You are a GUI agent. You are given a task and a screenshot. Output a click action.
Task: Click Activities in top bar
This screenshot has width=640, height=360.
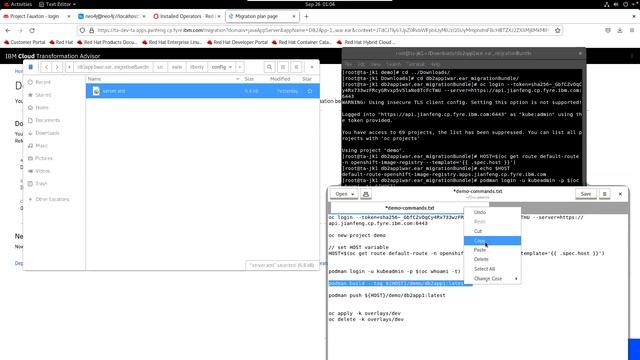[18, 4]
